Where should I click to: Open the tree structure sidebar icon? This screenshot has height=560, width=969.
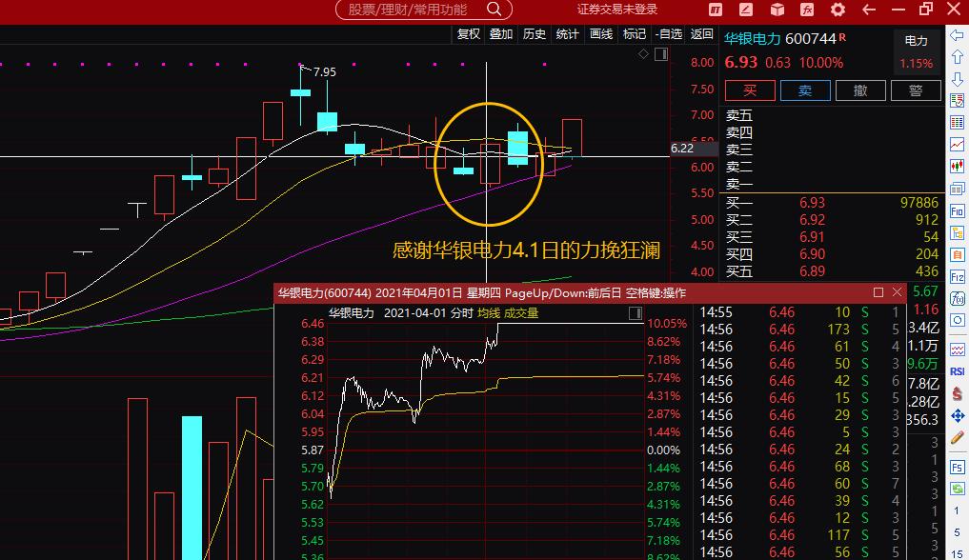[x=958, y=232]
